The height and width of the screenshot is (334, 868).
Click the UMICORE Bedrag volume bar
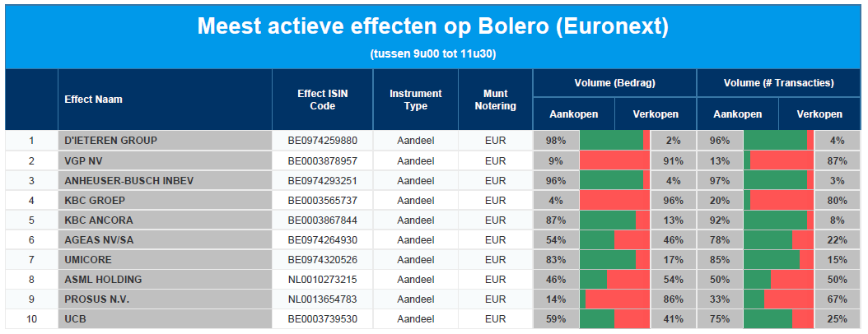(x=614, y=260)
